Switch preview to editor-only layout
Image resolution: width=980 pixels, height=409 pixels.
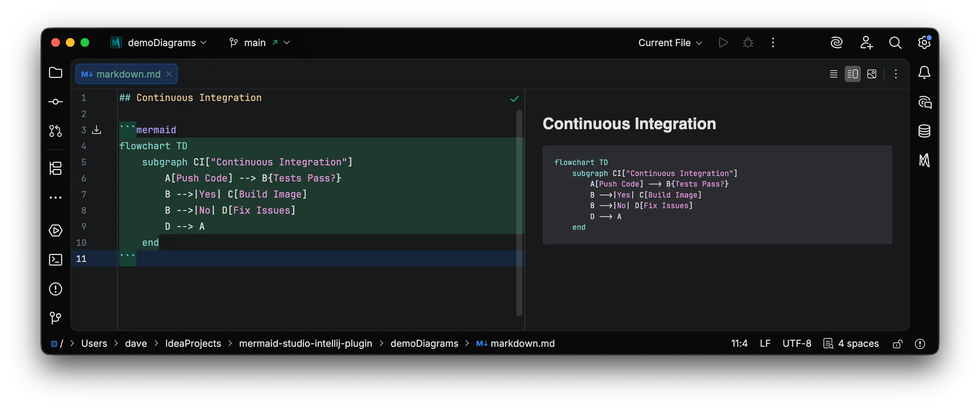[833, 74]
